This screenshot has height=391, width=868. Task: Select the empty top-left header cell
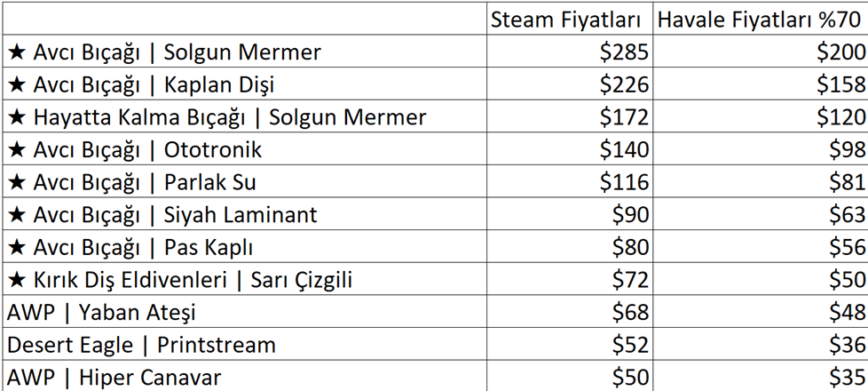pos(244,19)
